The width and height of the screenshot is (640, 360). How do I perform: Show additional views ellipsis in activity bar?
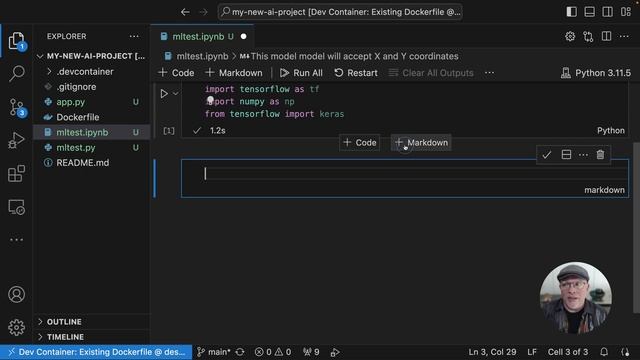[x=16, y=240]
